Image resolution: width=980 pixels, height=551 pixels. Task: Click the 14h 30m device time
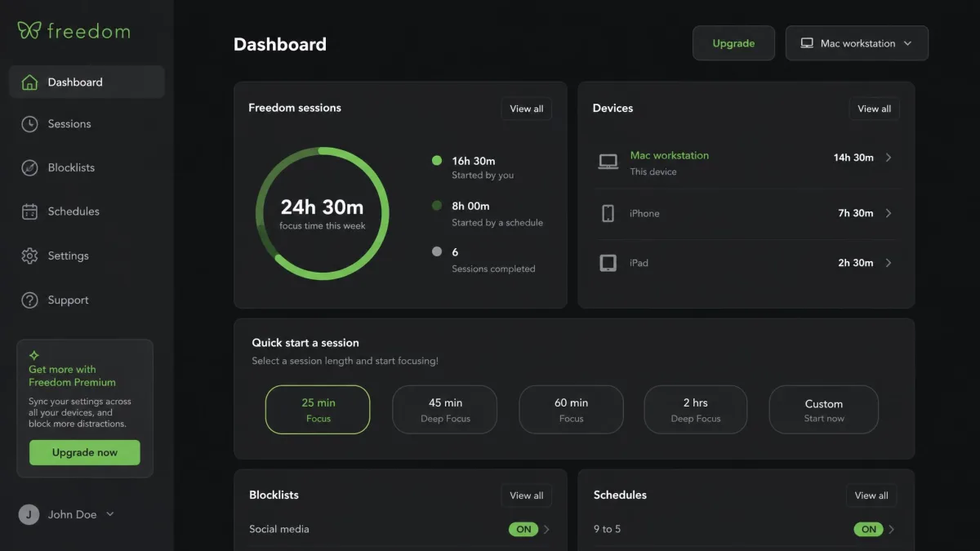click(x=853, y=158)
